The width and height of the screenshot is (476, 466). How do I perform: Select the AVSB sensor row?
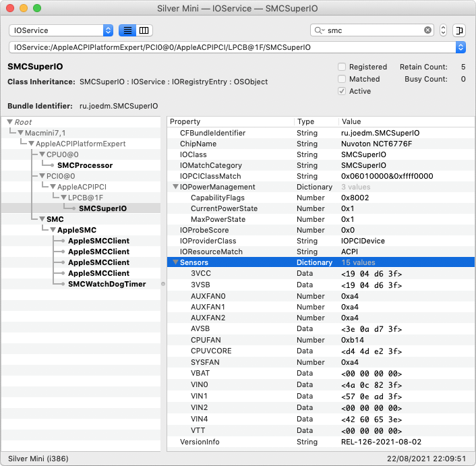pos(320,329)
